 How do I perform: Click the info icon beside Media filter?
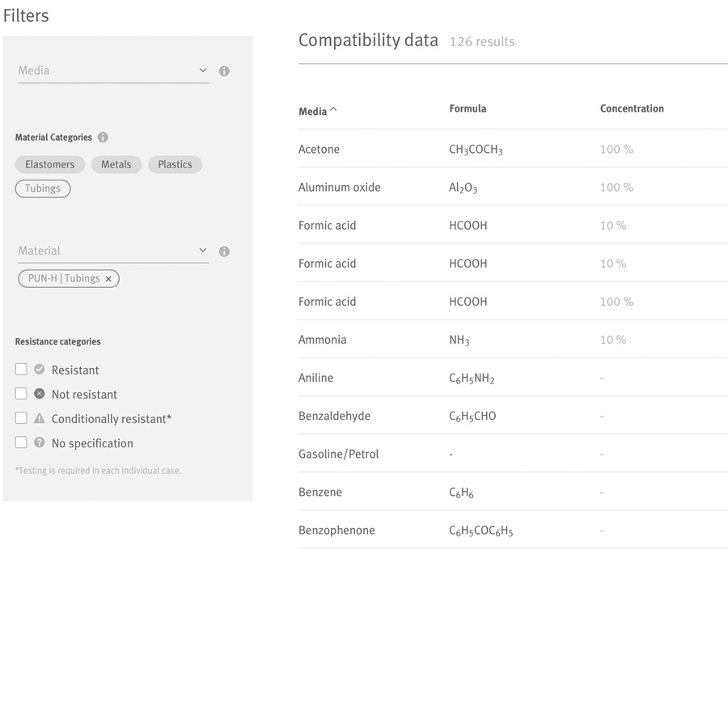[224, 71]
